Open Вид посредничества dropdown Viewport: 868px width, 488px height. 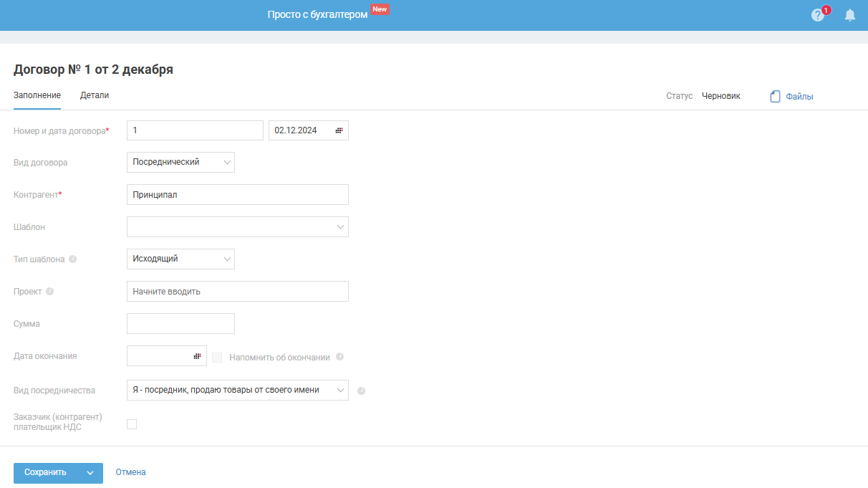[238, 390]
